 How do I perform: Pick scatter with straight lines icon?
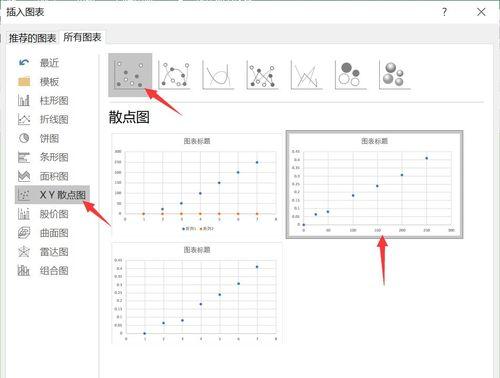tap(307, 75)
